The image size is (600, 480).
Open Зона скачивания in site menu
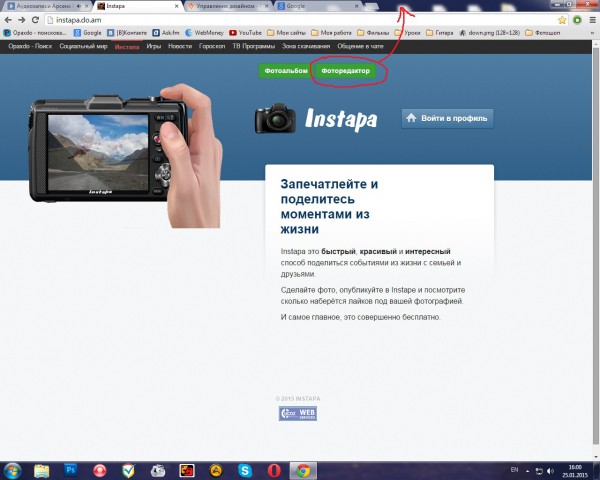coord(306,46)
